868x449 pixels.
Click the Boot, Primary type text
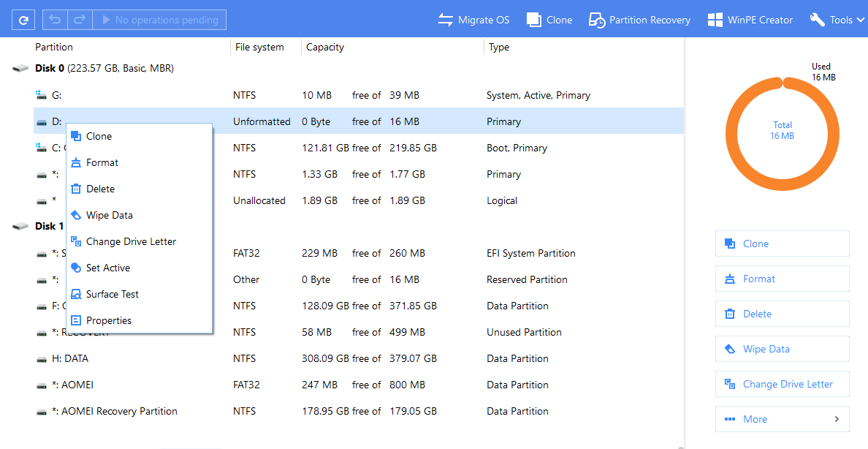pyautogui.click(x=517, y=148)
